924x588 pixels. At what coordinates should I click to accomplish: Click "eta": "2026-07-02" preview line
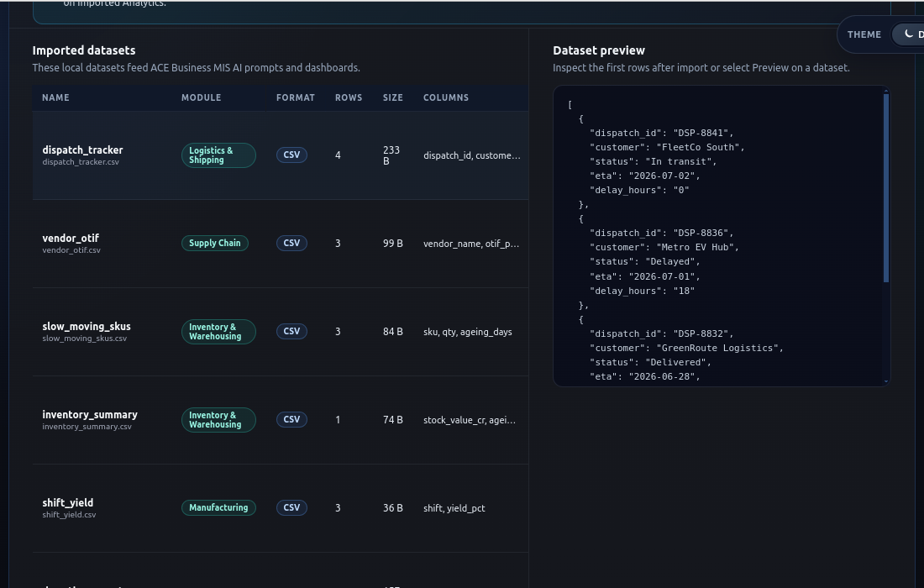644,176
